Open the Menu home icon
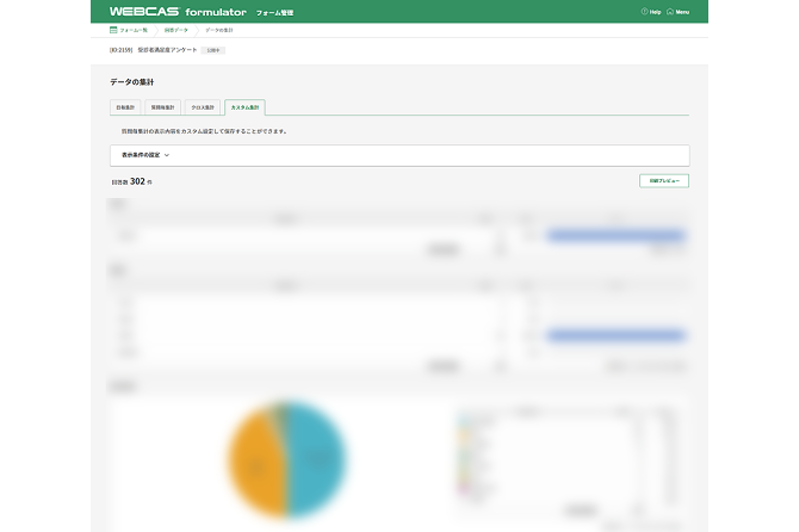Image resolution: width=799 pixels, height=532 pixels. pos(670,11)
